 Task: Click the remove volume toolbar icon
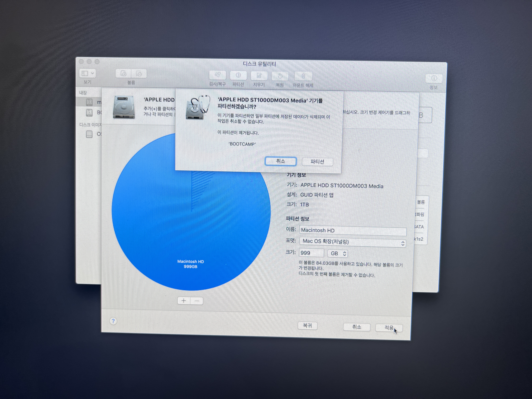[139, 74]
